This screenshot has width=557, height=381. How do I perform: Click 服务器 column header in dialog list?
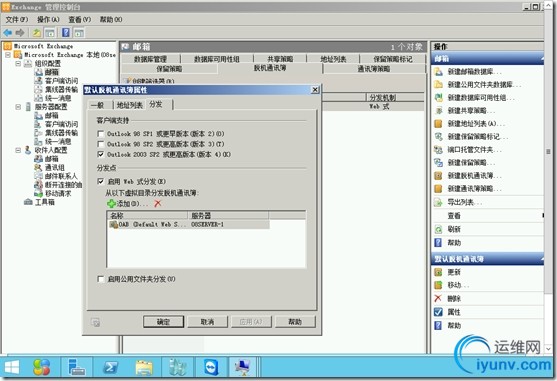pyautogui.click(x=228, y=215)
